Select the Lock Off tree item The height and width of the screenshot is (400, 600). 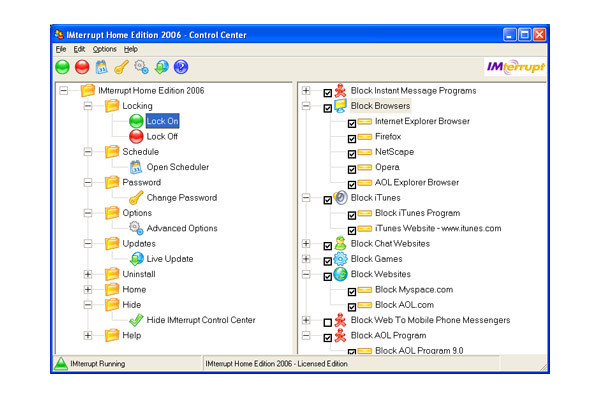(162, 136)
